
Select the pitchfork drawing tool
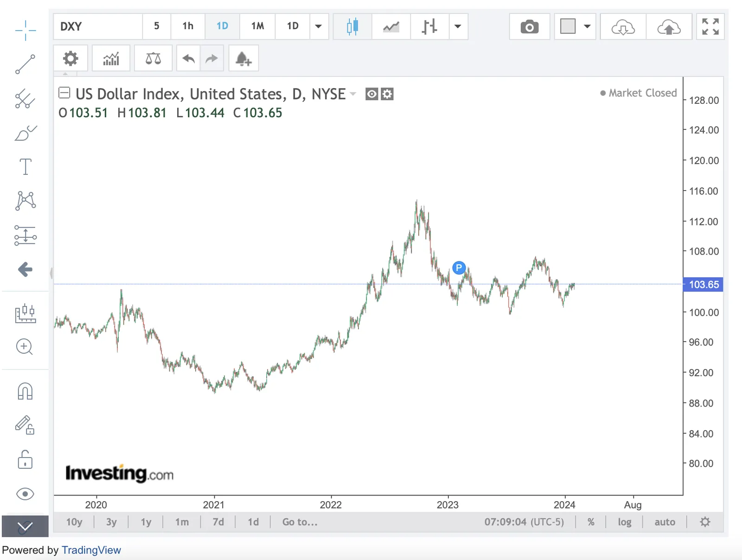26,99
